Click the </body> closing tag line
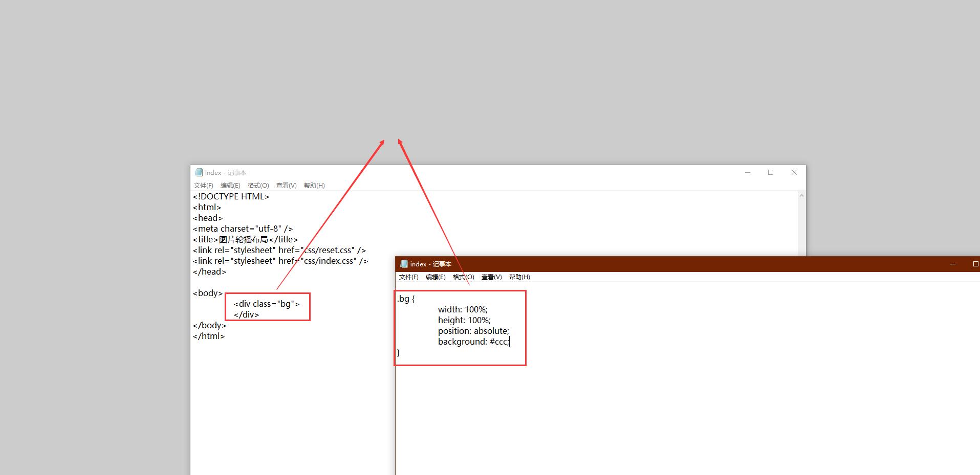980x475 pixels. tap(209, 325)
